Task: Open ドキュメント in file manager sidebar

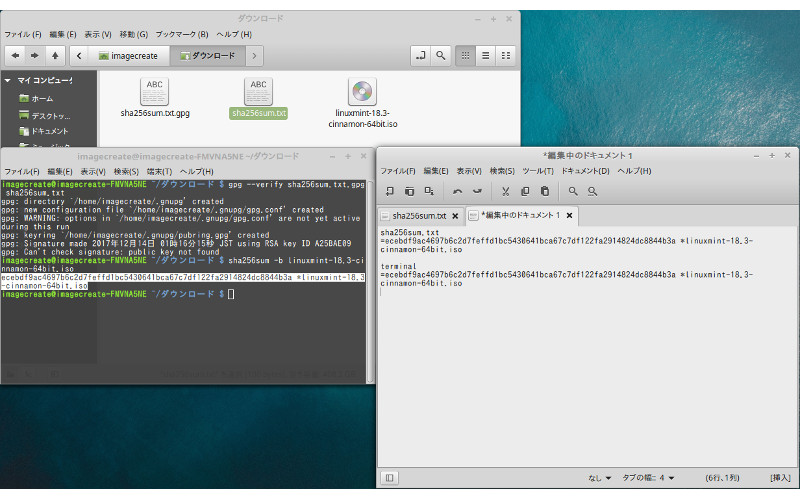Action: pos(43,131)
